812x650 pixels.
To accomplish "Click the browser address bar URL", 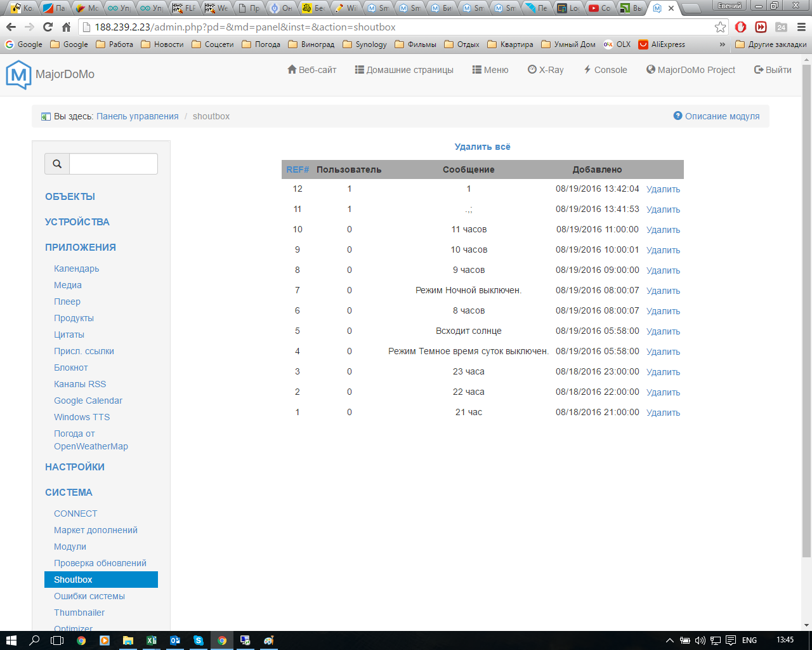I will coord(245,27).
